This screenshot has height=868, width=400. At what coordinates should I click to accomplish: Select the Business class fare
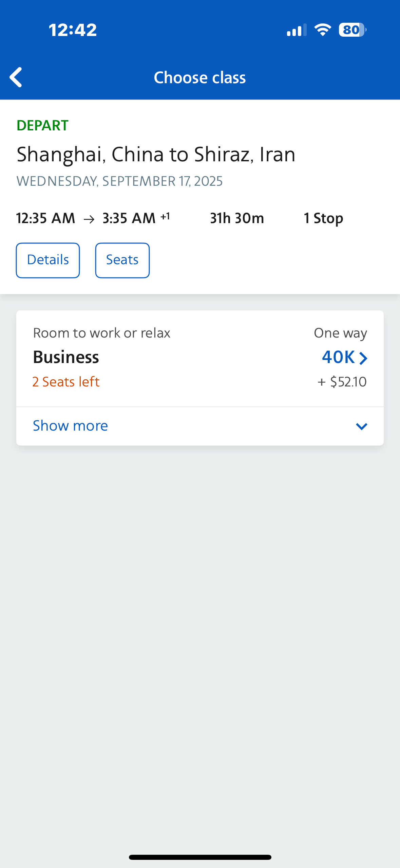coord(66,357)
